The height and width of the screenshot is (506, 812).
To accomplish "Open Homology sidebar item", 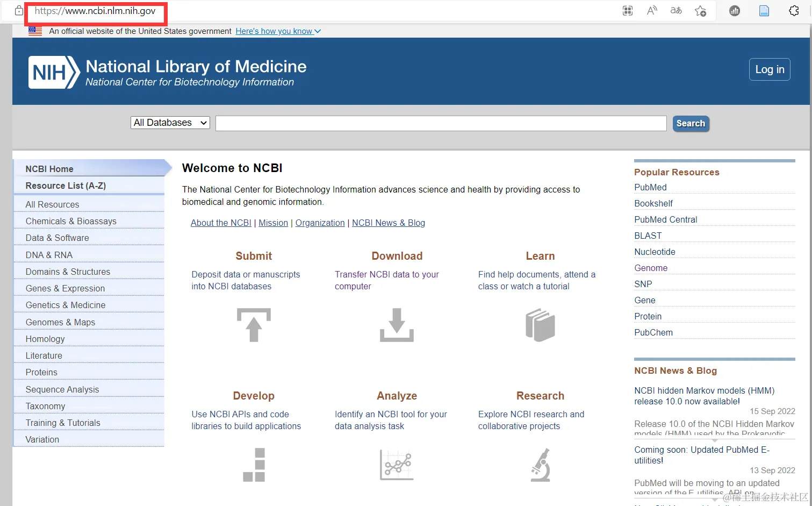I will [89, 339].
